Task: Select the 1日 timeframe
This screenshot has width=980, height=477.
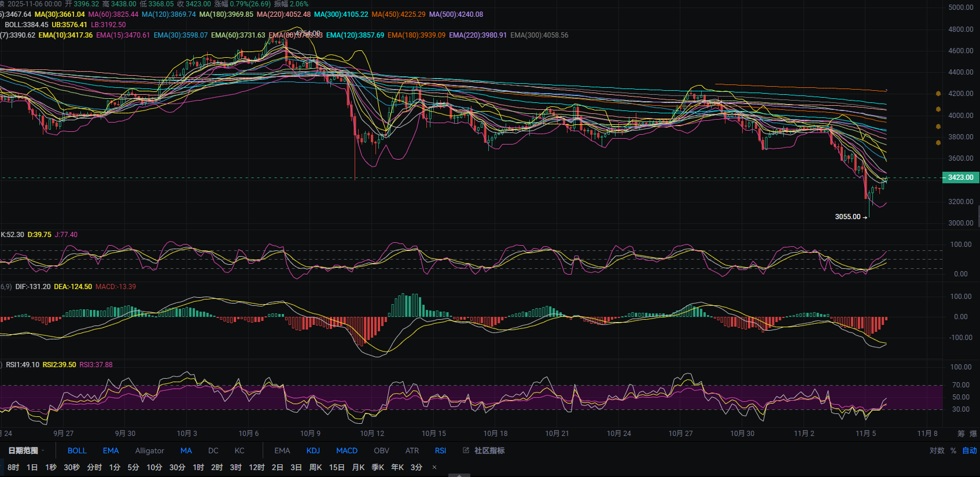Action: click(32, 467)
